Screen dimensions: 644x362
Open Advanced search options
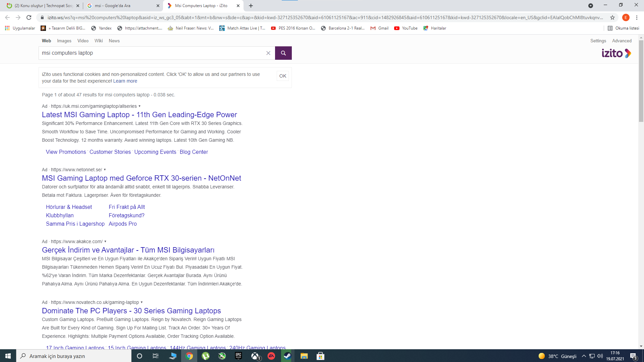click(622, 41)
